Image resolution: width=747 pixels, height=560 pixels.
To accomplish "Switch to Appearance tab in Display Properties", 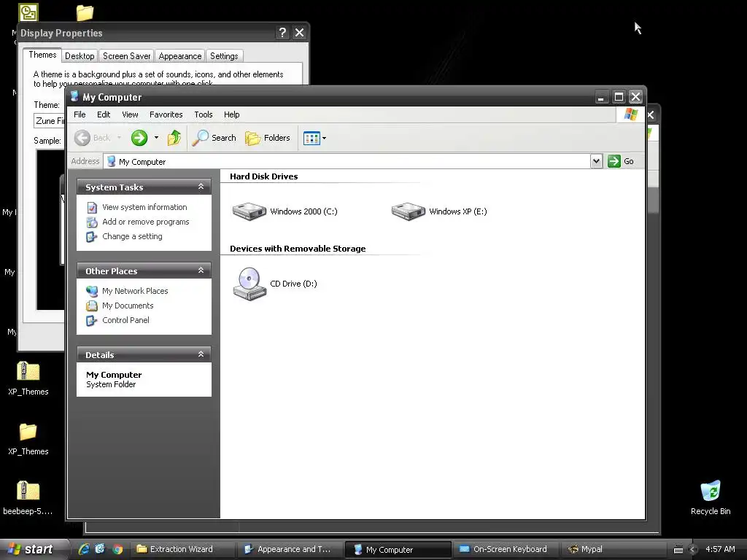I will pos(180,56).
